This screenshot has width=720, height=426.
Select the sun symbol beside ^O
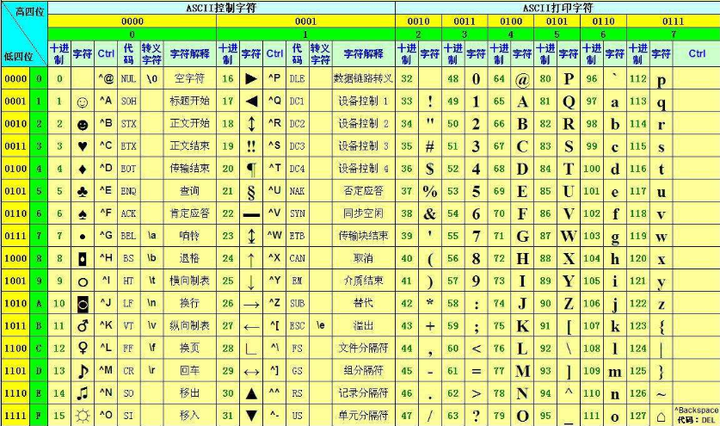click(x=83, y=416)
